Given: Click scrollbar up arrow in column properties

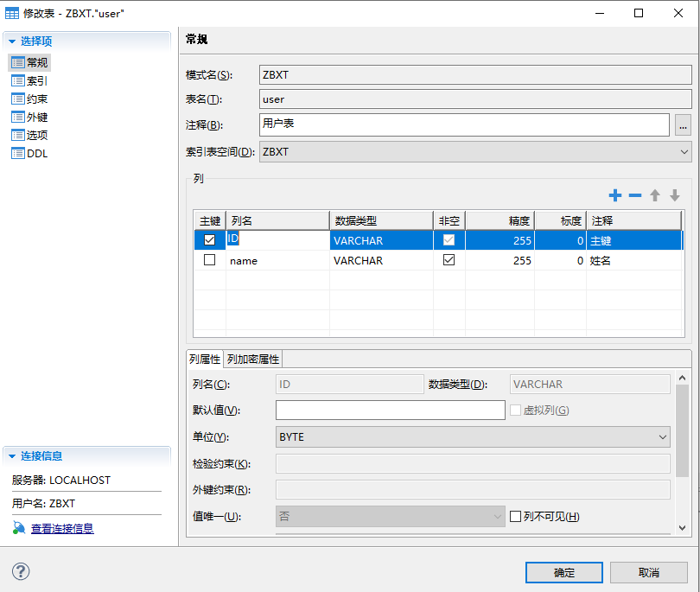Looking at the screenshot, I should pos(682,378).
